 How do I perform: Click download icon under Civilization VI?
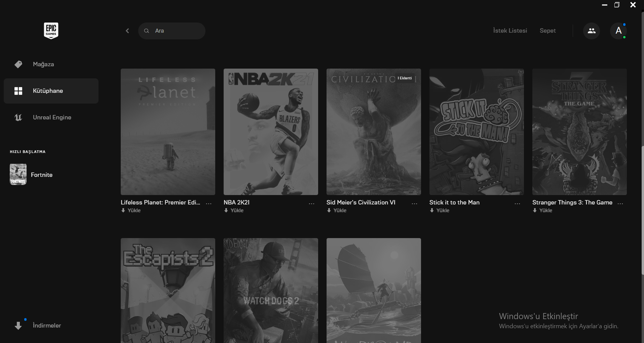(329, 211)
